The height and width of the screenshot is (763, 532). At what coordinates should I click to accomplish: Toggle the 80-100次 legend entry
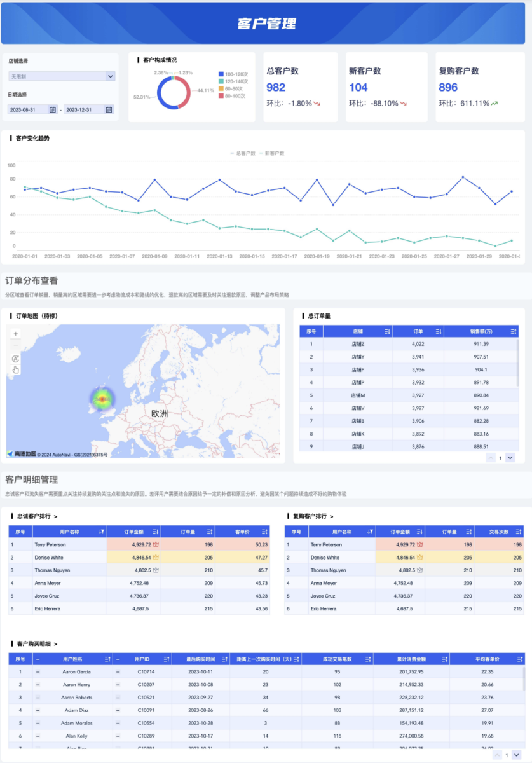233,96
